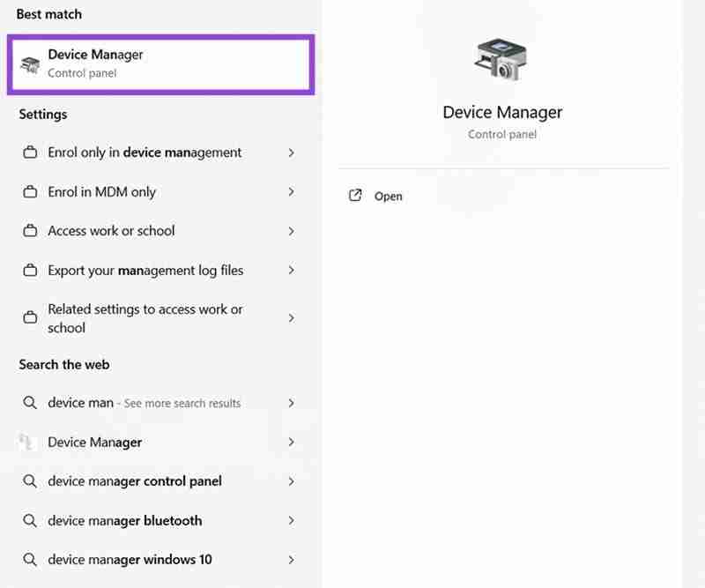This screenshot has height=588, width=705.
Task: Click Open in the preview pane
Action: click(388, 197)
